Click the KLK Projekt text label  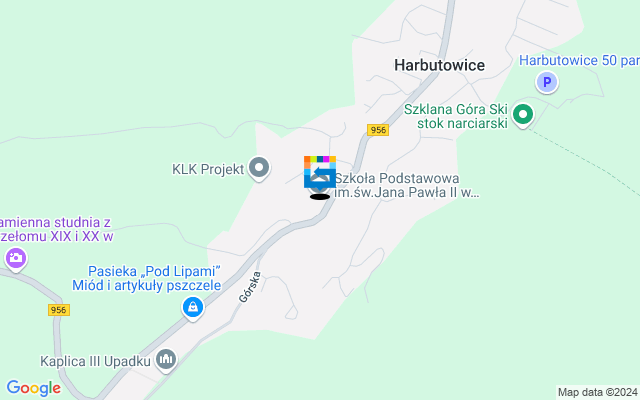click(208, 169)
